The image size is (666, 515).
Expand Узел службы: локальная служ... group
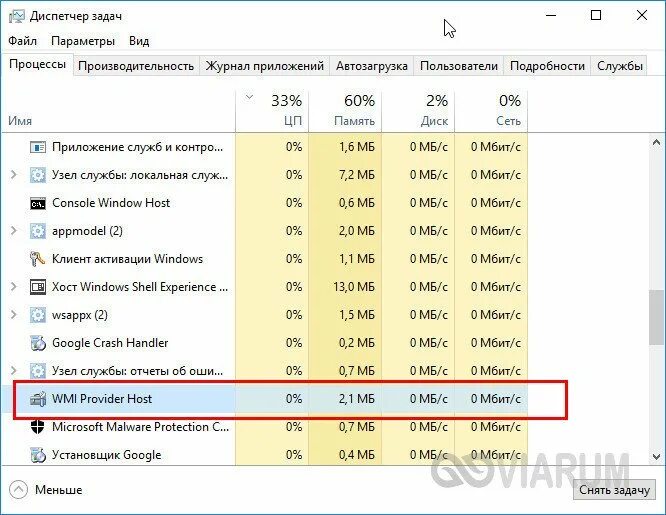[14, 175]
